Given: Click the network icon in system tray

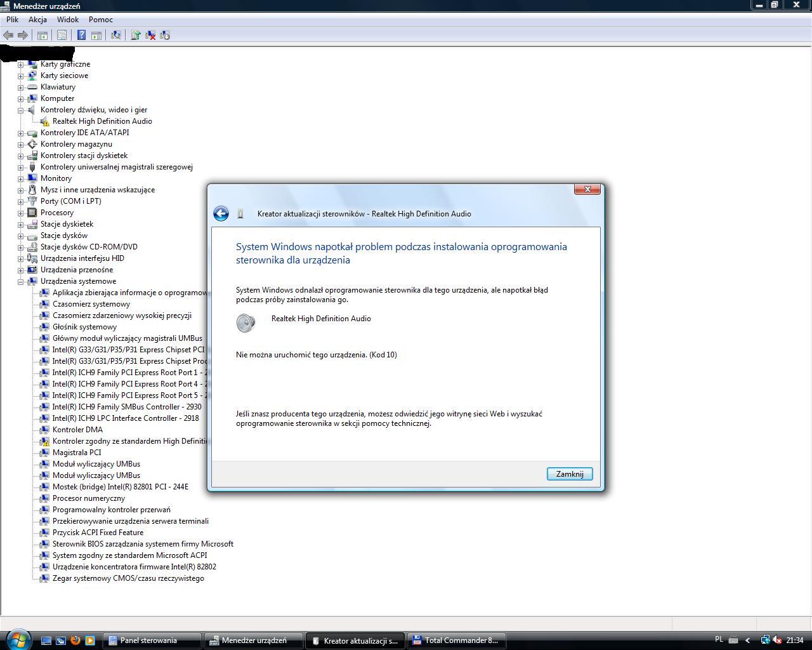Looking at the screenshot, I should tap(765, 640).
